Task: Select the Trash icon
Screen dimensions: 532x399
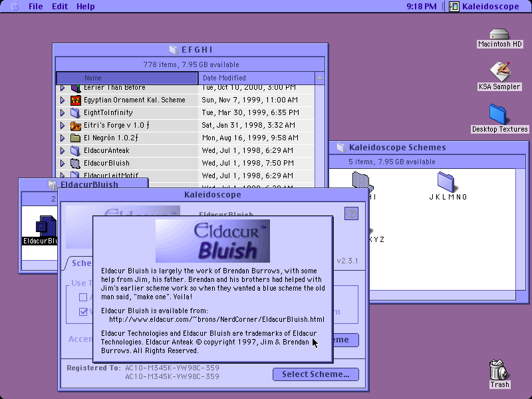Action: pos(499,374)
